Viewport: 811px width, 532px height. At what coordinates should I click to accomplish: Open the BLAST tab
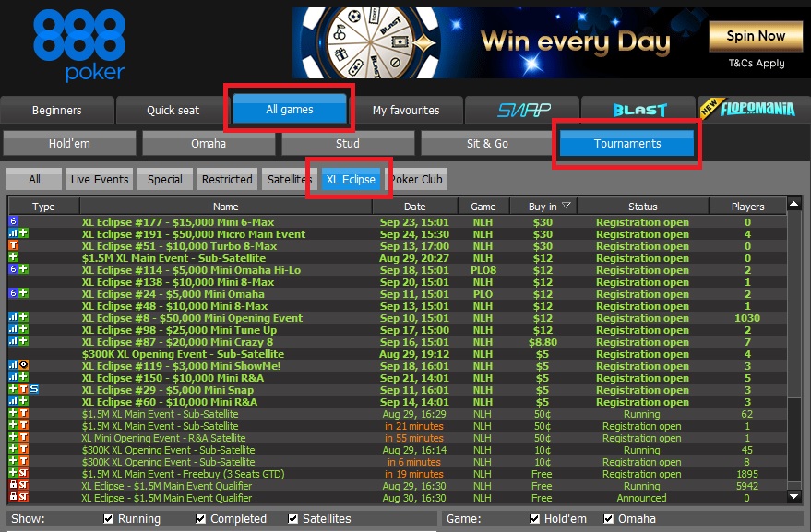pos(638,110)
